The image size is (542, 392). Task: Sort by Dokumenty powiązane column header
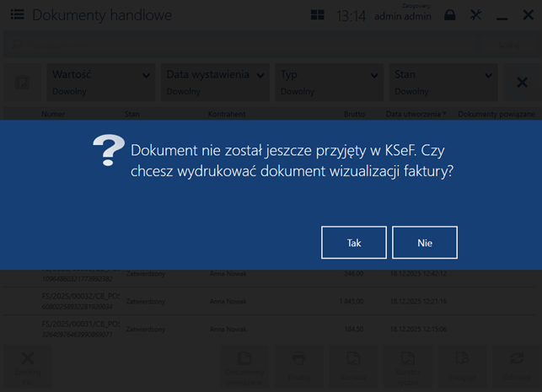[496, 114]
